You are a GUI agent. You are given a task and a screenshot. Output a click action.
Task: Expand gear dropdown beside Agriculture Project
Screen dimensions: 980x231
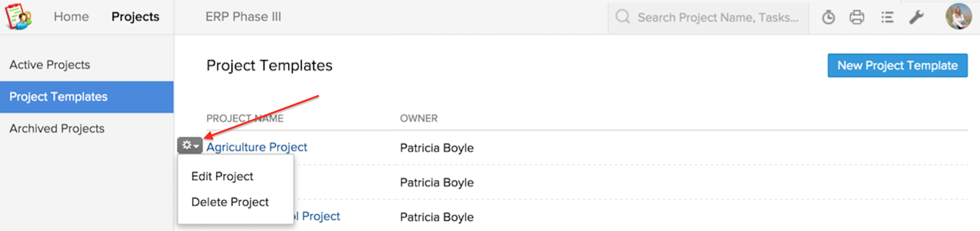pos(190,145)
